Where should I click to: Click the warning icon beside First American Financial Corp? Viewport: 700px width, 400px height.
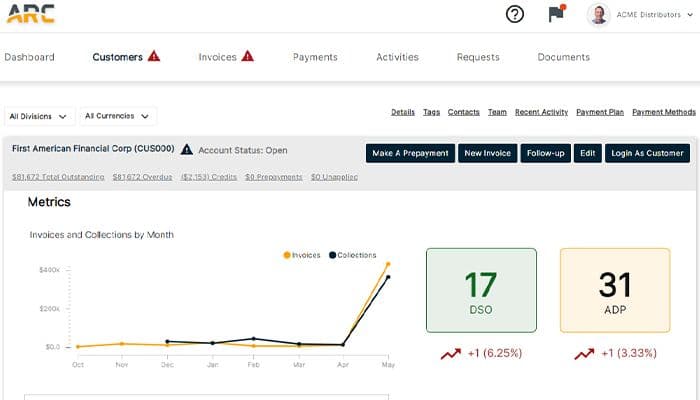coord(187,149)
